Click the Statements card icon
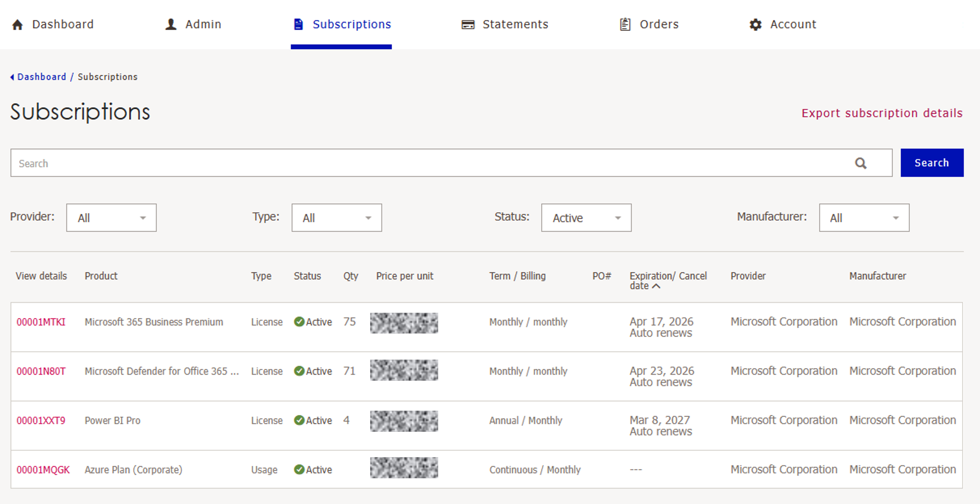The image size is (980, 504). tap(467, 25)
